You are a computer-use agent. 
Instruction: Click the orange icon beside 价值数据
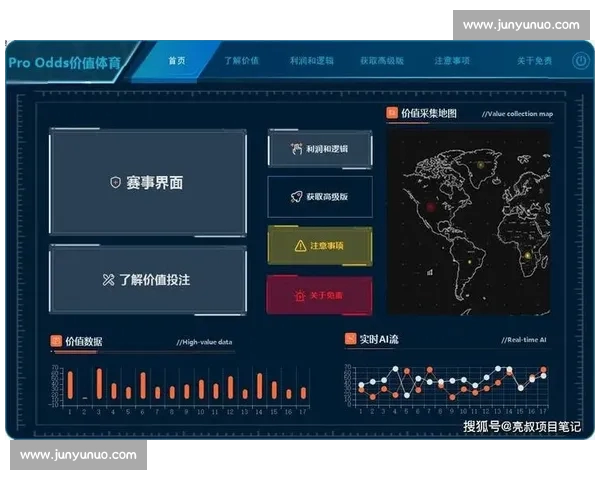pos(56,341)
